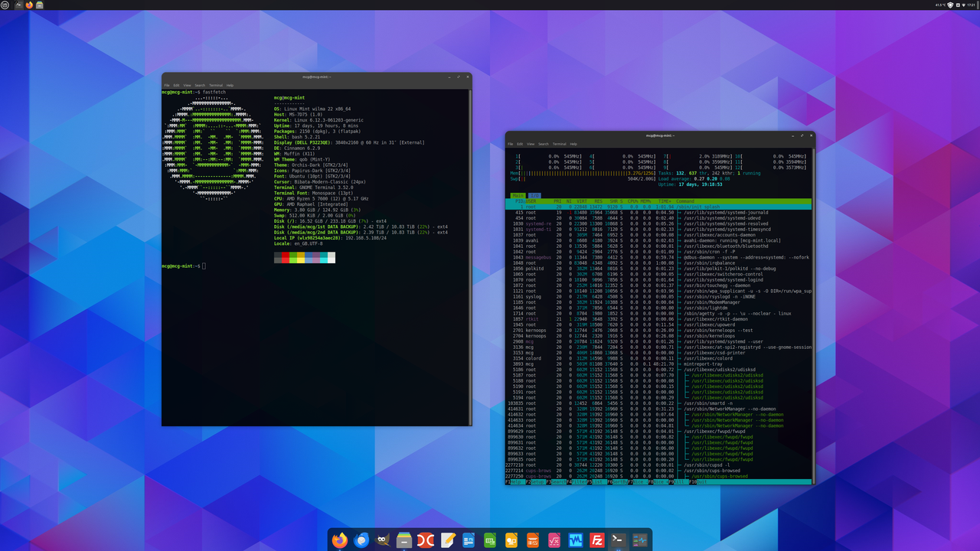Screen dimensions: 980x551
Task: Open Terminal menu in fastfetch terminal window
Action: tap(216, 85)
